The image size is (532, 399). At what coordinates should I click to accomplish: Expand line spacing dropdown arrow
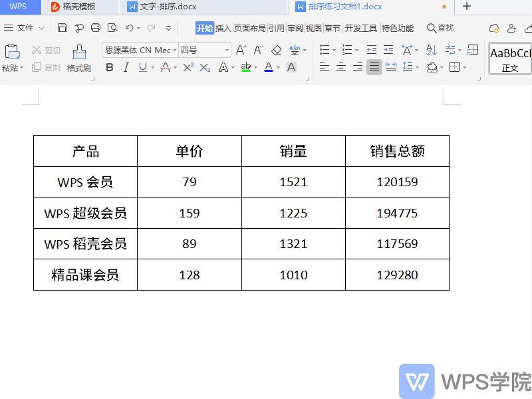[x=418, y=68]
